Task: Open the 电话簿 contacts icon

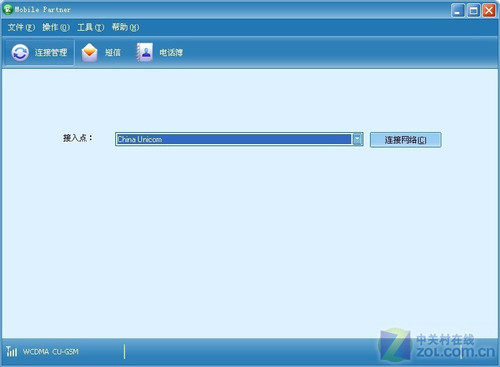Action: click(x=144, y=52)
